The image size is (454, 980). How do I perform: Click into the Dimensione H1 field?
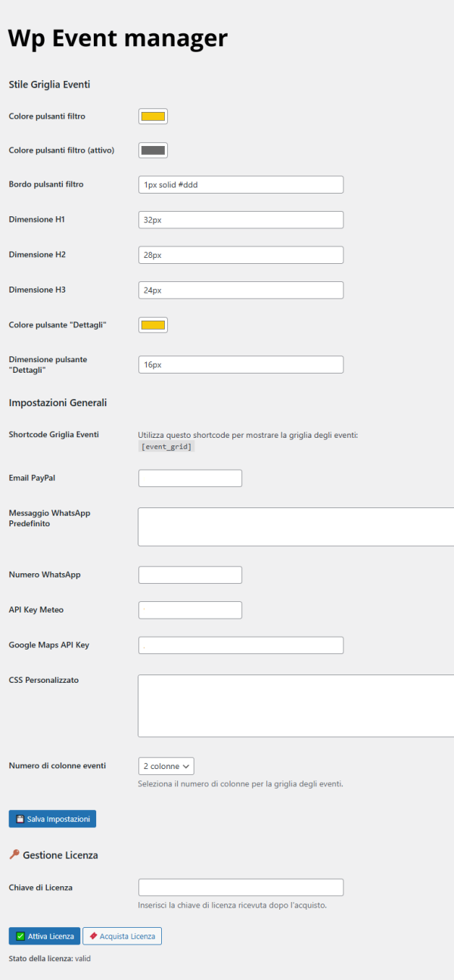click(241, 219)
